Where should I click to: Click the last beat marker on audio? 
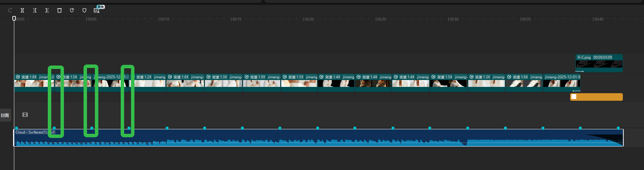(618, 128)
